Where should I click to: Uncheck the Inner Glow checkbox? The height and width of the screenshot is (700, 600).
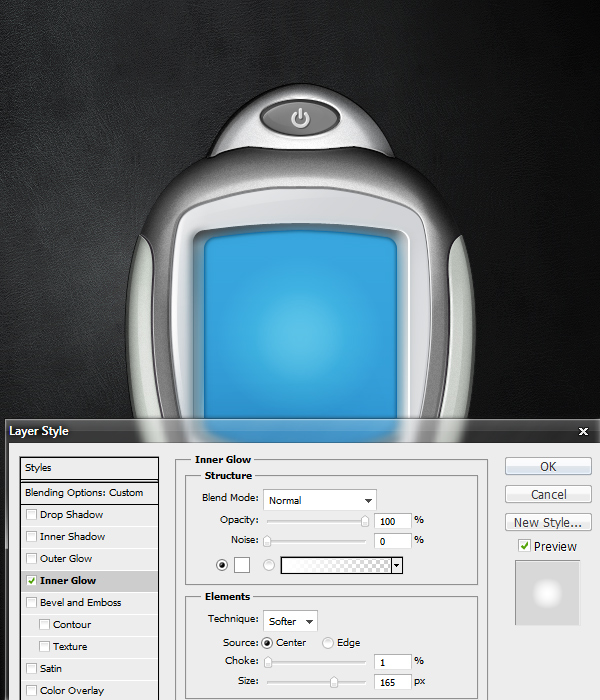[x=31, y=581]
